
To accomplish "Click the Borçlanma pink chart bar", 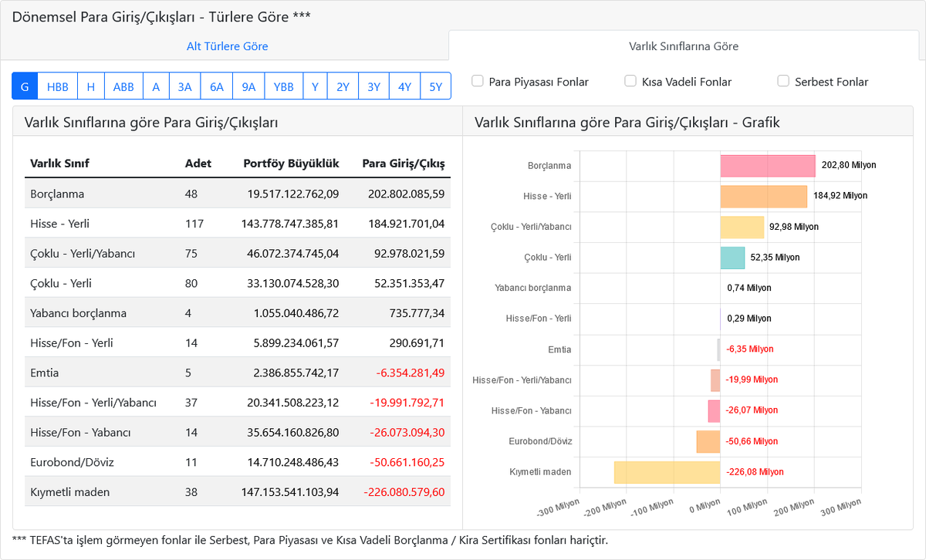I will (768, 166).
